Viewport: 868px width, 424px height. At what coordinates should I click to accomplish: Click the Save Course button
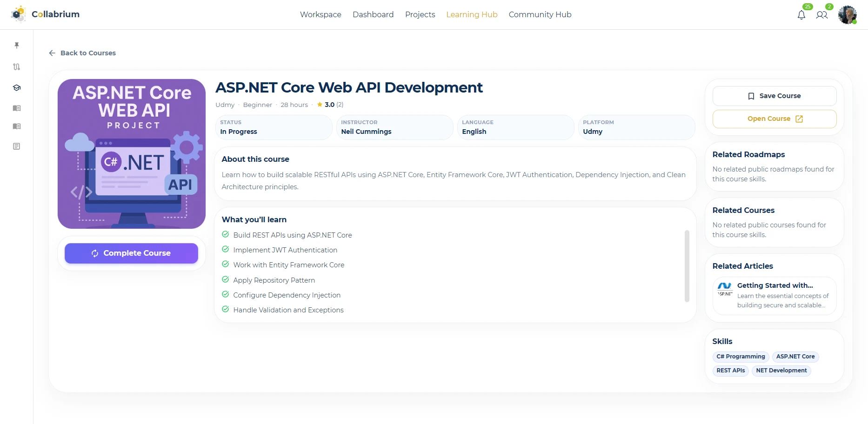tap(775, 96)
